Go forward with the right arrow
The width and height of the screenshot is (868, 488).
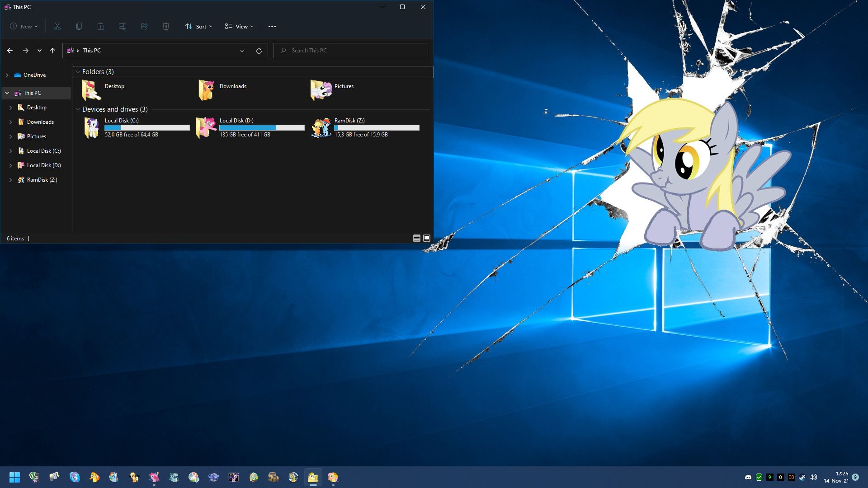(x=26, y=51)
